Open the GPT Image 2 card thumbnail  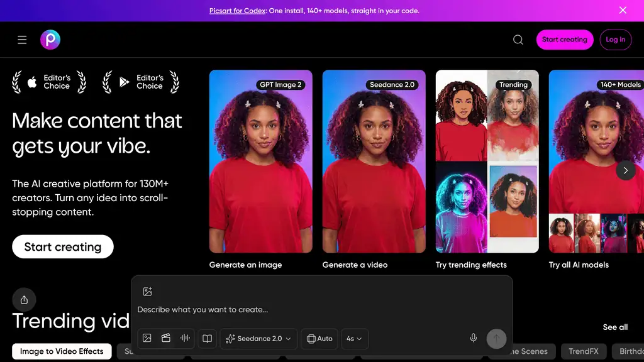click(x=261, y=162)
